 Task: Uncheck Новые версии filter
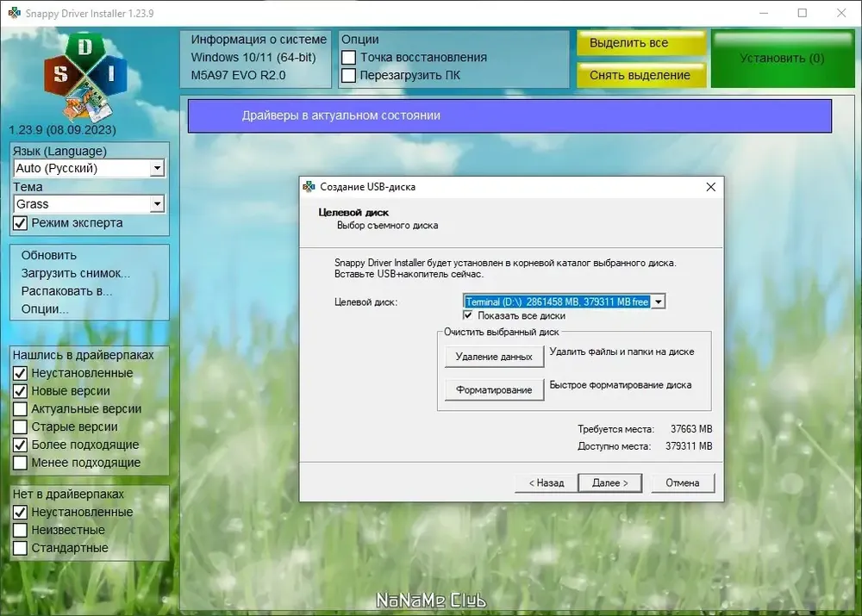21,391
